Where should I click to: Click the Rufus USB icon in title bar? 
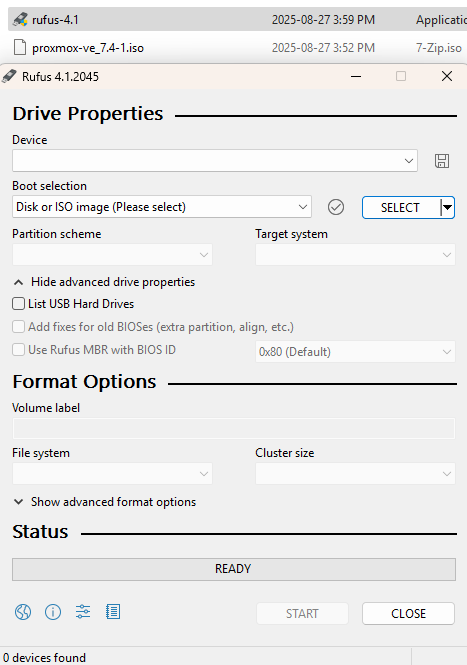9,76
